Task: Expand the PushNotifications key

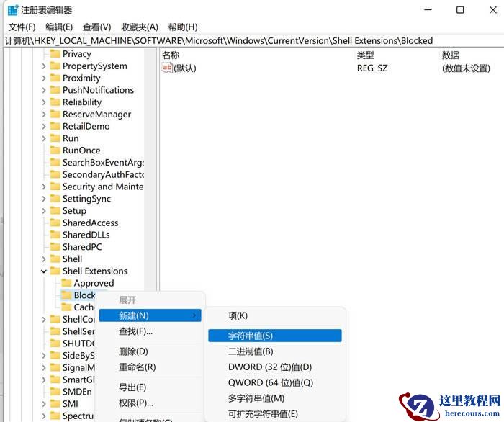Action: click(x=44, y=90)
